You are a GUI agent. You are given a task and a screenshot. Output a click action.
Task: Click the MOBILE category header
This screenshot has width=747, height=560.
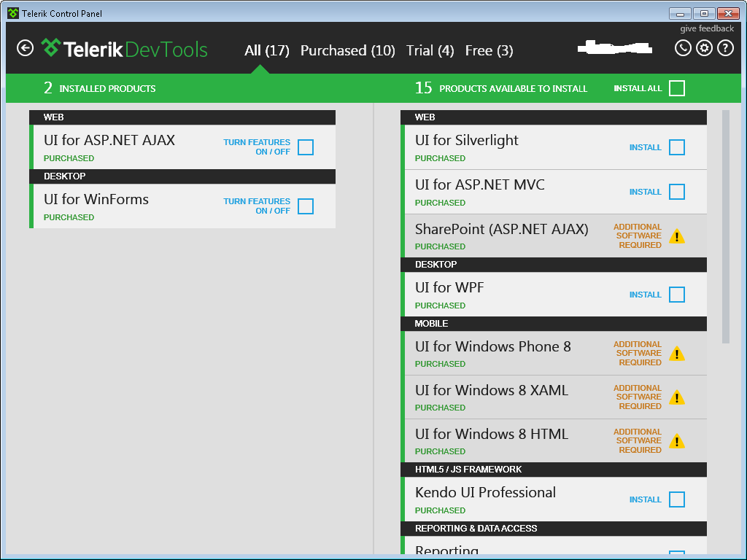tap(554, 324)
